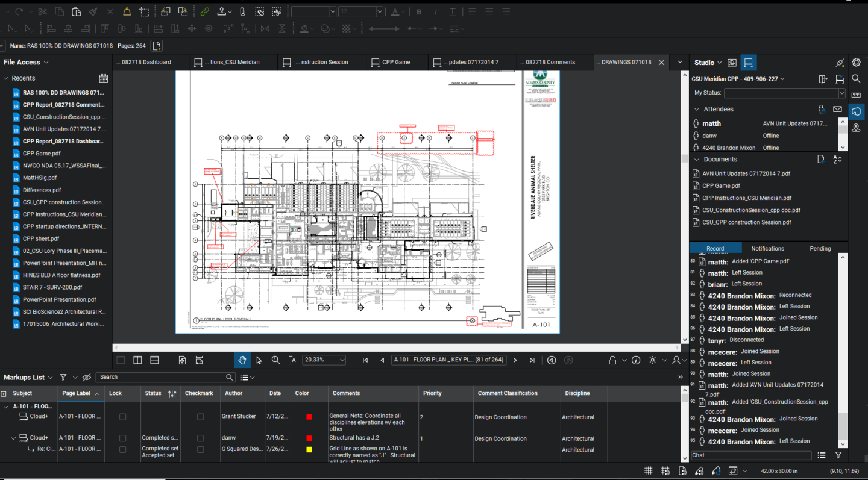
Task: Switch to the CPP Game tab
Action: point(396,62)
